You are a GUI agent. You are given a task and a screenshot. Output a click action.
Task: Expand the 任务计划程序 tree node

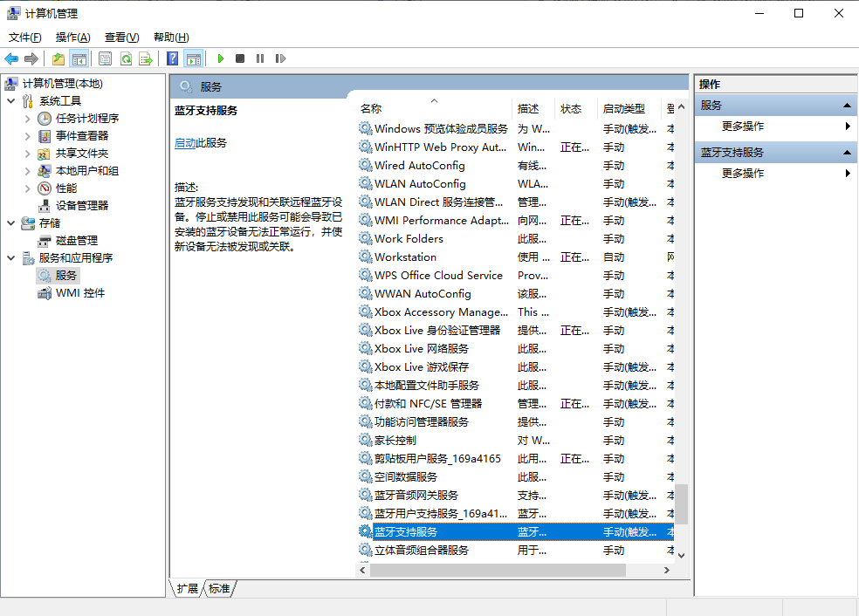28,119
